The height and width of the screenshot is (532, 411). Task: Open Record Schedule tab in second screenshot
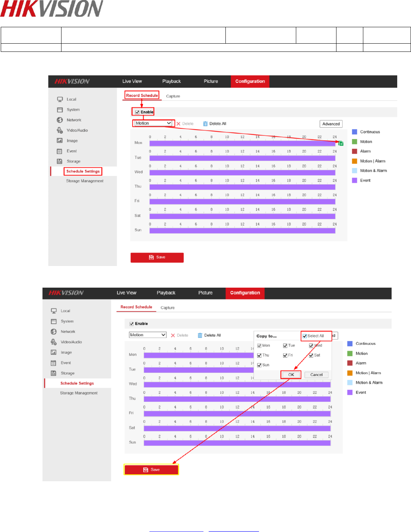point(136,307)
